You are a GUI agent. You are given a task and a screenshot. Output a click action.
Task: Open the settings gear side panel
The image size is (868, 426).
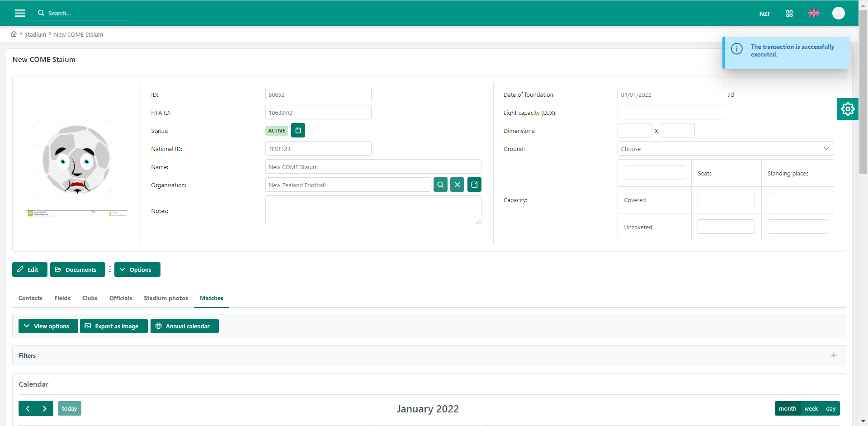(x=847, y=109)
